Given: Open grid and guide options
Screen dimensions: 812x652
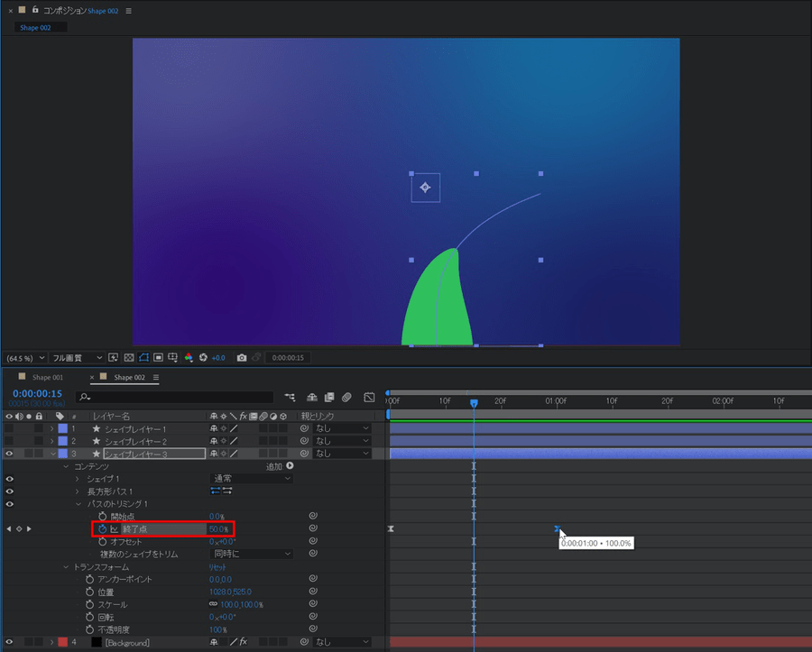Looking at the screenshot, I should 173,358.
